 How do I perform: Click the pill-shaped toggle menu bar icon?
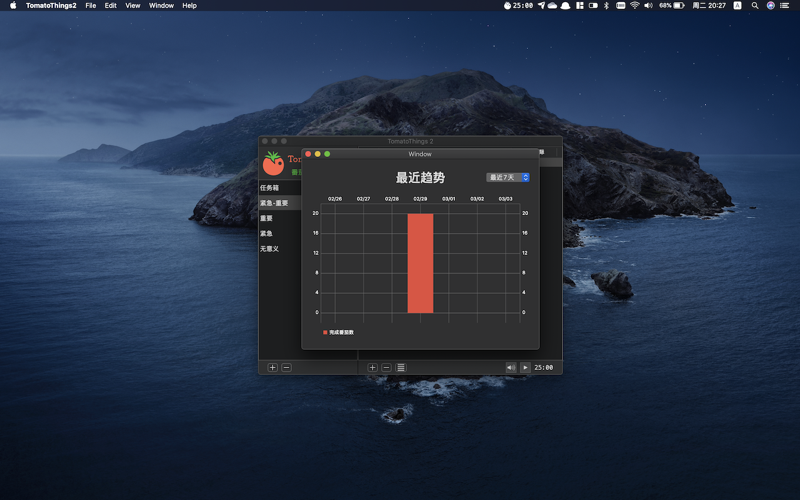pos(593,6)
